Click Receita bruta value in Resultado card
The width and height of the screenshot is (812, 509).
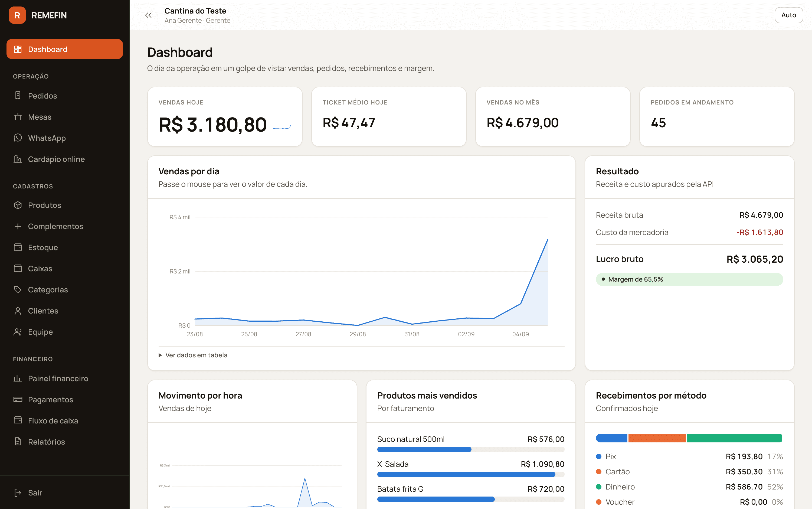point(761,215)
